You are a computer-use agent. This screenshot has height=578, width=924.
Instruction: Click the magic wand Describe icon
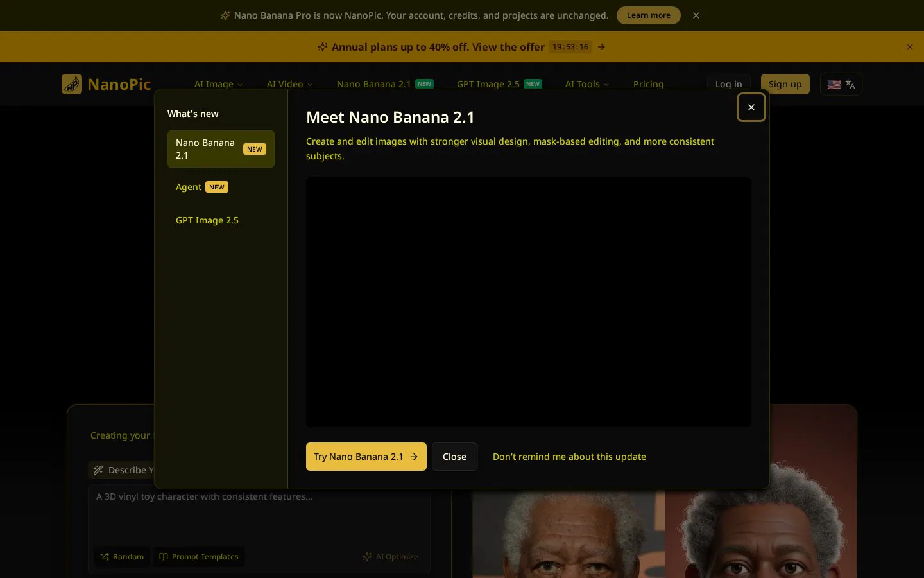(98, 470)
